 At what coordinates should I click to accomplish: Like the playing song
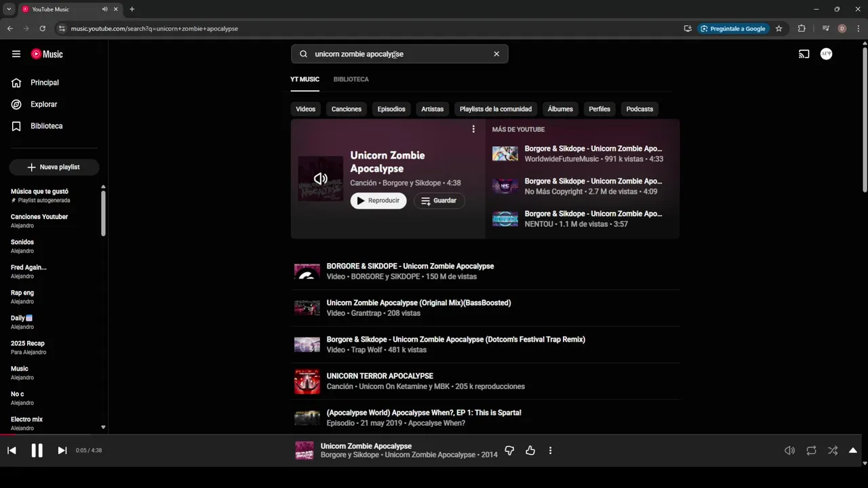pyautogui.click(x=530, y=450)
